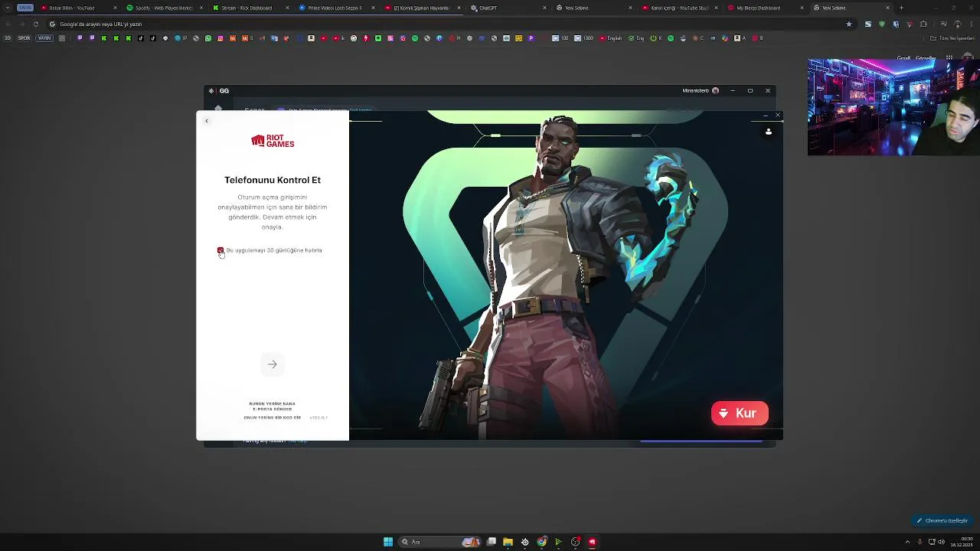Viewport: 980px width, 551px height.
Task: Open the SteelSeries GG taskbar icon
Action: (524, 542)
